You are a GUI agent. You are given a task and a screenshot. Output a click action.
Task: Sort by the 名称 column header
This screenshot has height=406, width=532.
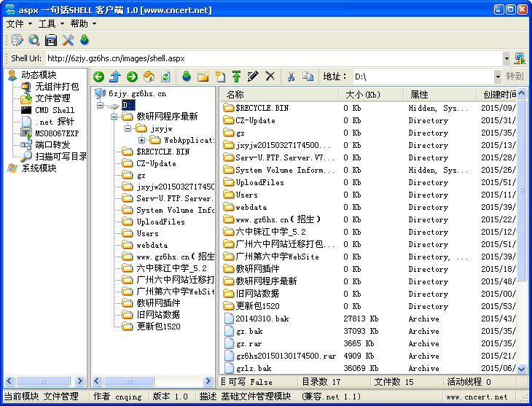point(235,95)
